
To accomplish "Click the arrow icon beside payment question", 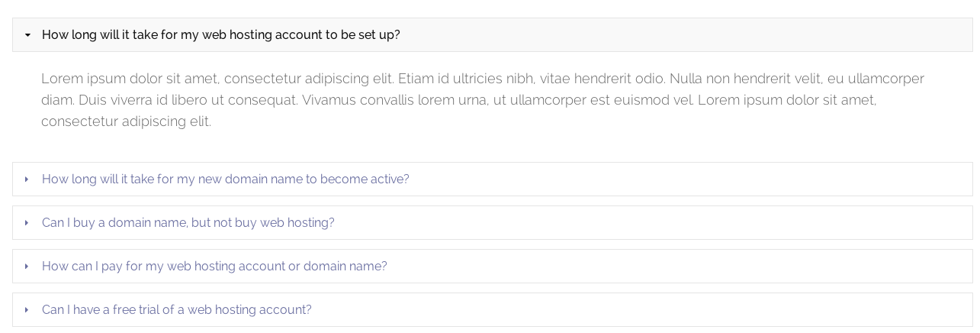I will coord(27,267).
